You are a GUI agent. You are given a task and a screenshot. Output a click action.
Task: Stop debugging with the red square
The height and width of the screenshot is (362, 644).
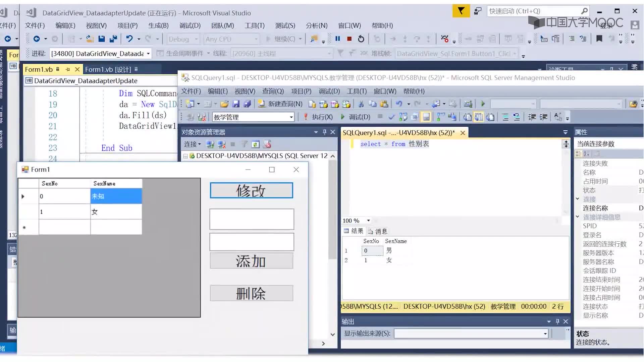(x=349, y=39)
